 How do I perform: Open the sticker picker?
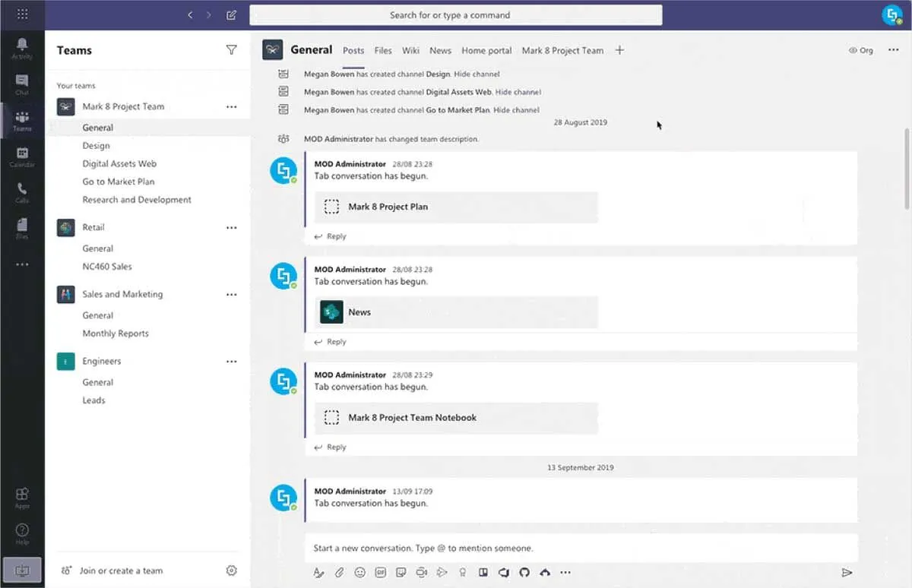(x=401, y=572)
